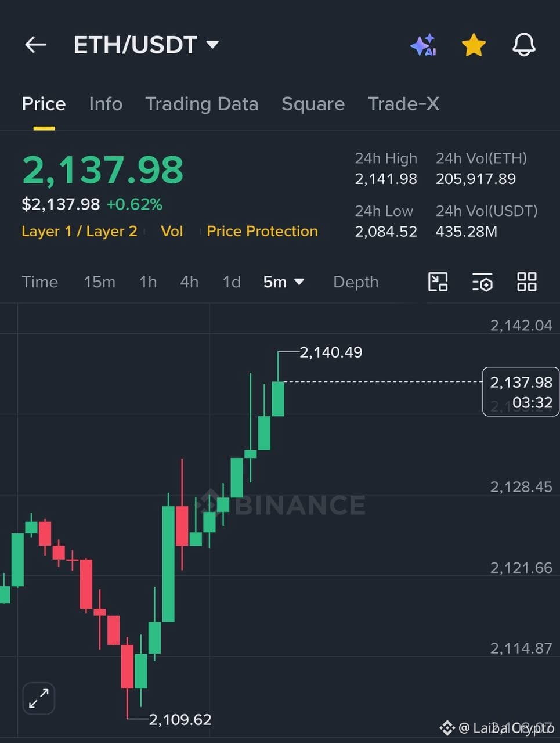Select the Price tab
This screenshot has width=560, height=743.
[x=44, y=104]
